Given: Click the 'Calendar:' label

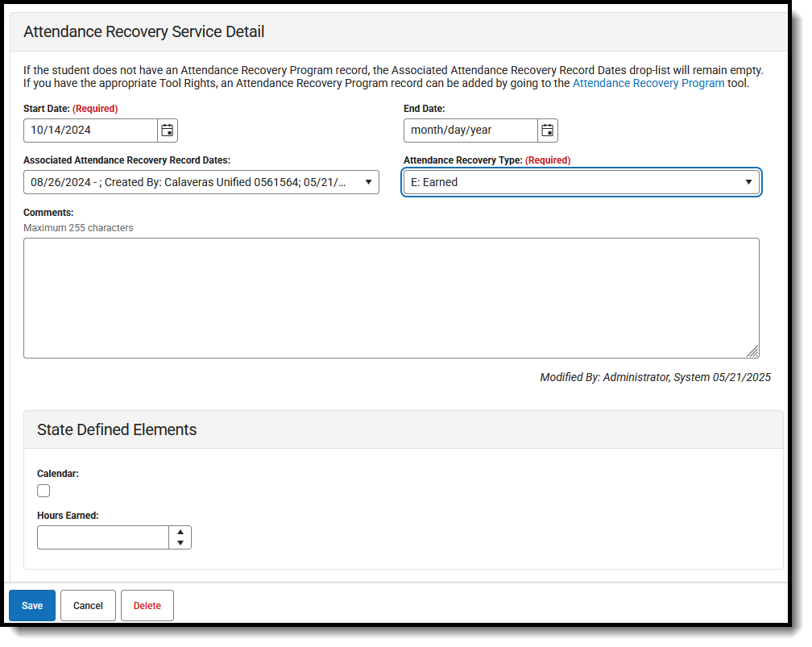Looking at the screenshot, I should 58,474.
